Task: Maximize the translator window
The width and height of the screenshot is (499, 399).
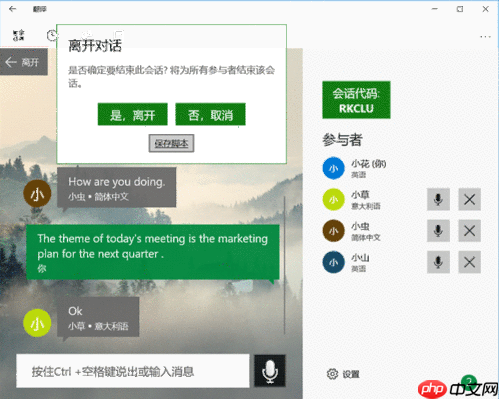Action: [x=460, y=9]
